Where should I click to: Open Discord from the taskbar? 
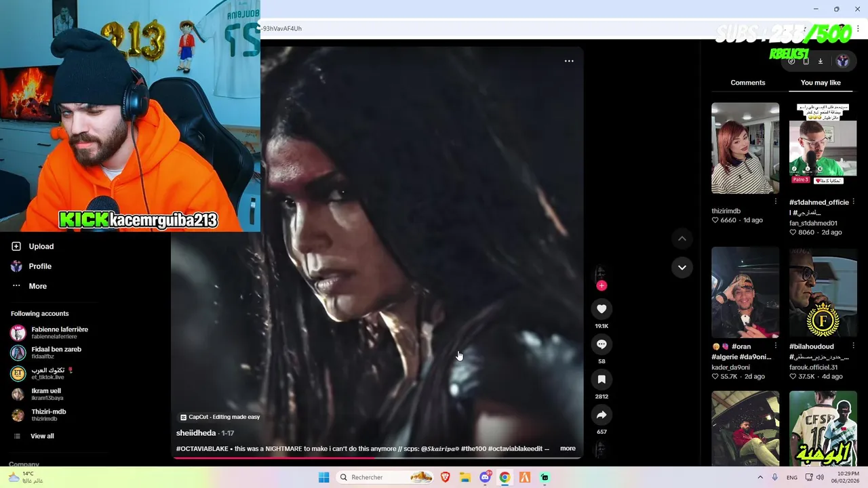pos(485,477)
